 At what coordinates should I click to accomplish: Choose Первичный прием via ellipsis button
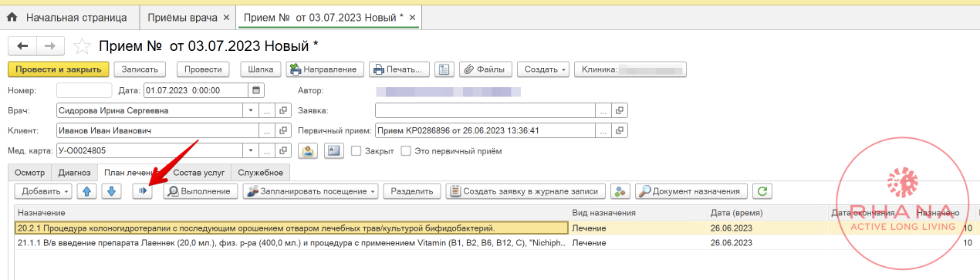603,130
